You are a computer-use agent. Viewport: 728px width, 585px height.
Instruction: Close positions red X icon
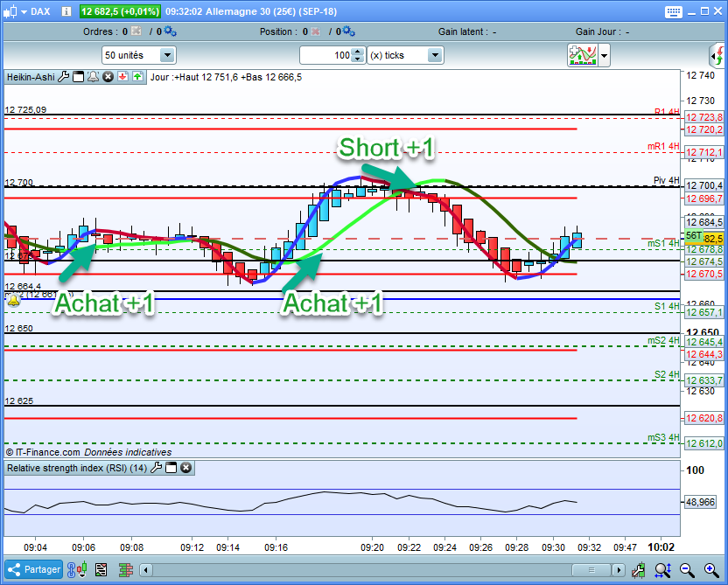click(x=316, y=31)
